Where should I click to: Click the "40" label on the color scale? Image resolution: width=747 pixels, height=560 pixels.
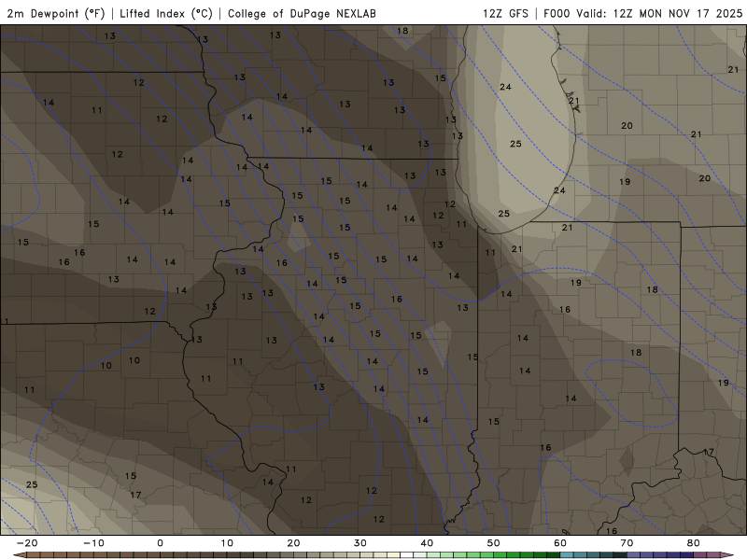[x=427, y=543]
